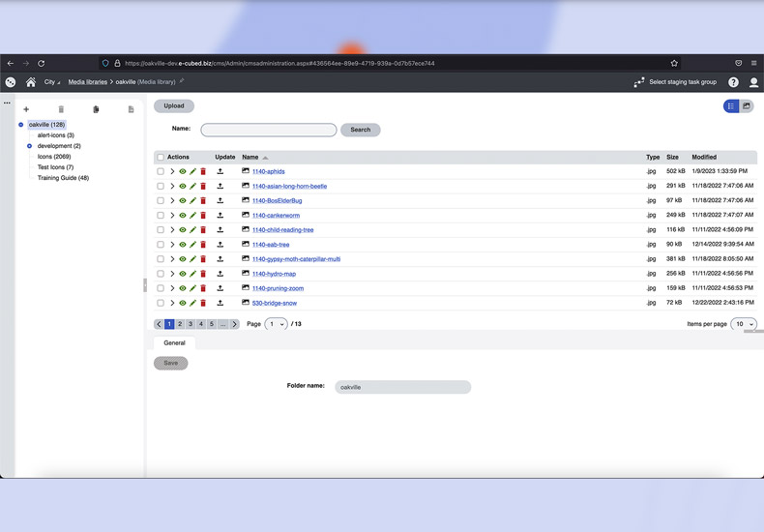Edit 1140-cankerworm with the pencil icon
Viewport: 764px width, 532px height.
pos(192,216)
